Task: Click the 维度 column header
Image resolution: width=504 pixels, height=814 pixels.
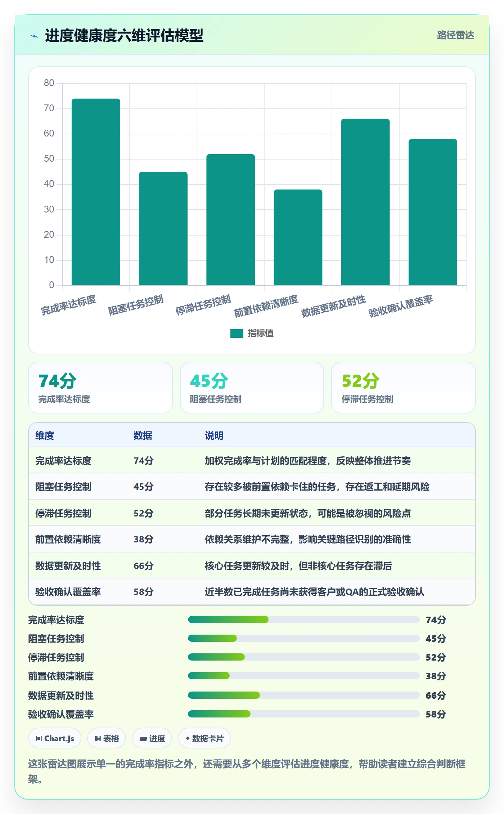Action: pos(45,435)
